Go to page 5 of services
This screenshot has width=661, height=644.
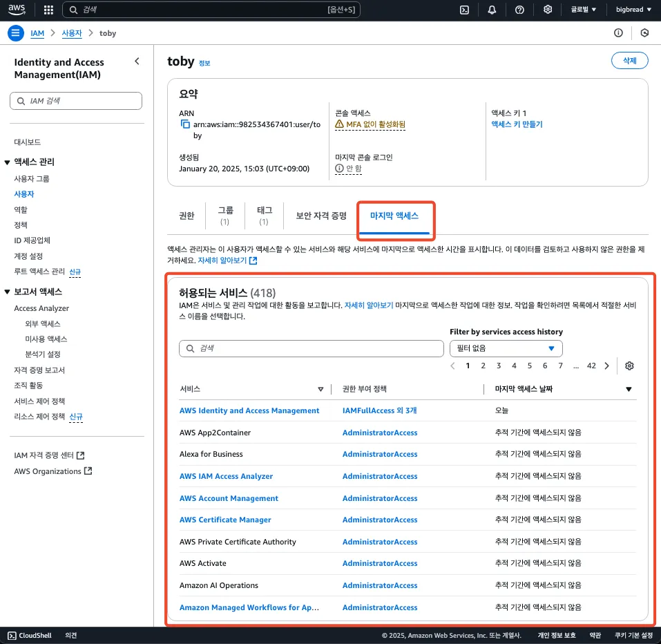pyautogui.click(x=530, y=366)
